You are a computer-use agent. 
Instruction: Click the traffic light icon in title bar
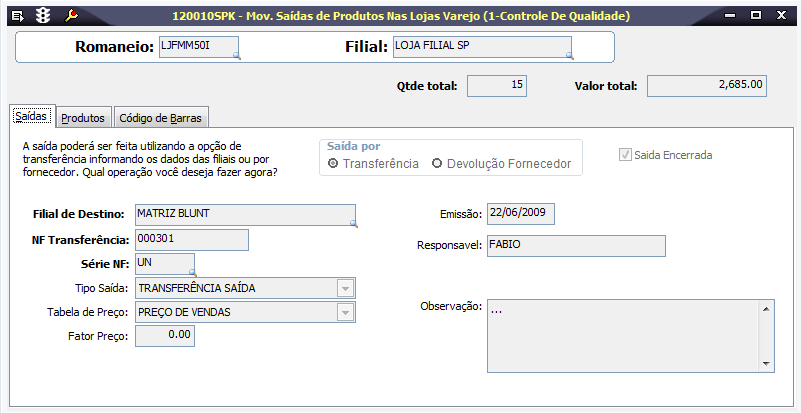click(x=42, y=15)
